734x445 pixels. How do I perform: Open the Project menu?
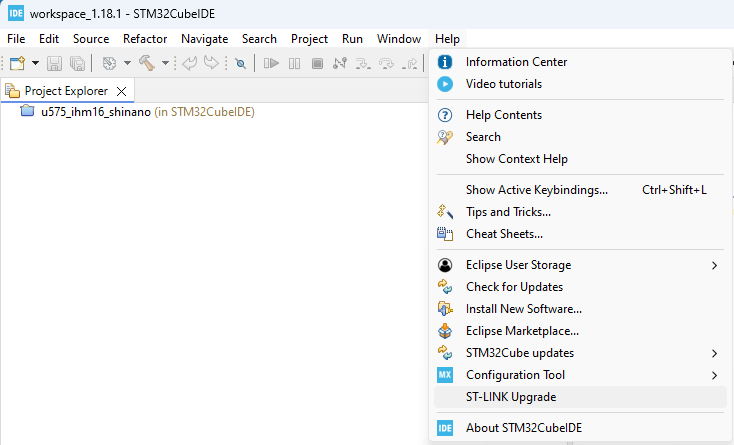click(x=309, y=39)
